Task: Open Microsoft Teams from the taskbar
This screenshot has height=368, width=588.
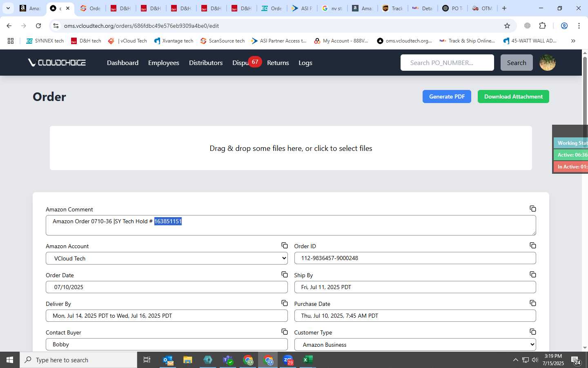Action: (228, 360)
